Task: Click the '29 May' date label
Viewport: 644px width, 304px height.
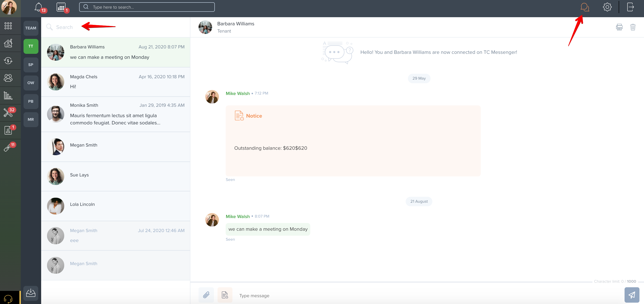Action: click(x=419, y=78)
